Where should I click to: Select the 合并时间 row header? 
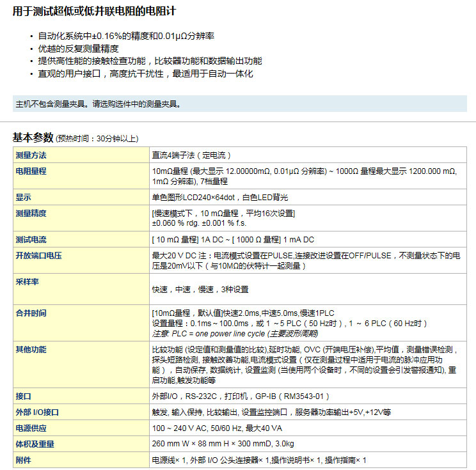click(31, 313)
